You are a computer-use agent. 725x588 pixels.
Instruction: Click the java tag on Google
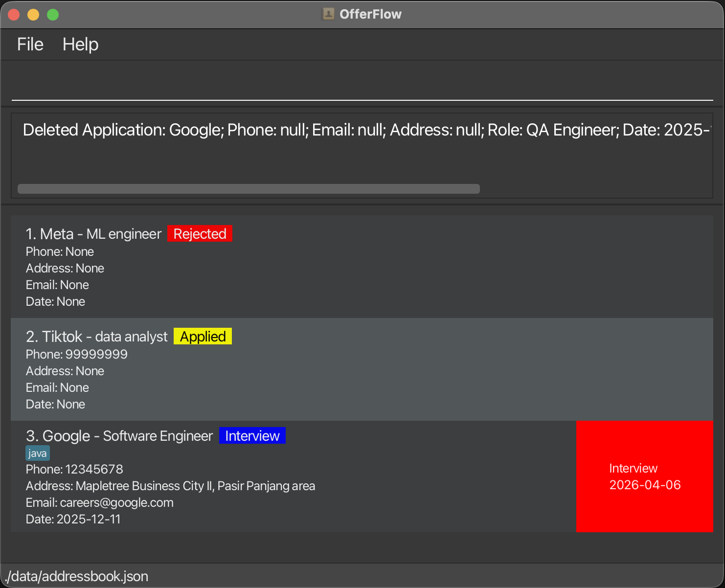38,453
